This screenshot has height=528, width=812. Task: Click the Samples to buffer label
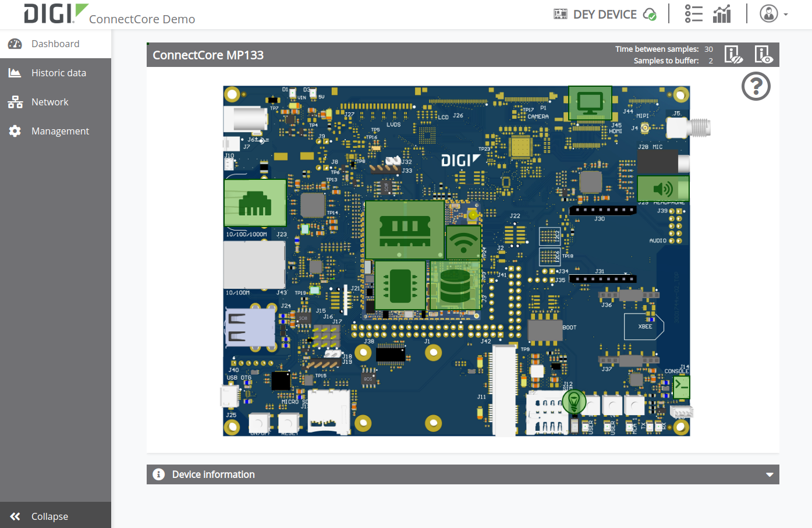coord(666,61)
